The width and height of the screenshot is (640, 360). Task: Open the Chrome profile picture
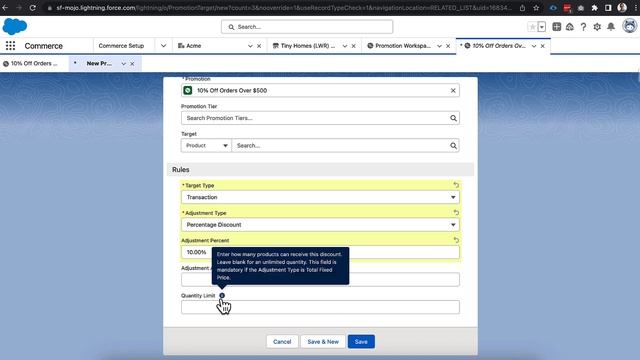point(622,7)
